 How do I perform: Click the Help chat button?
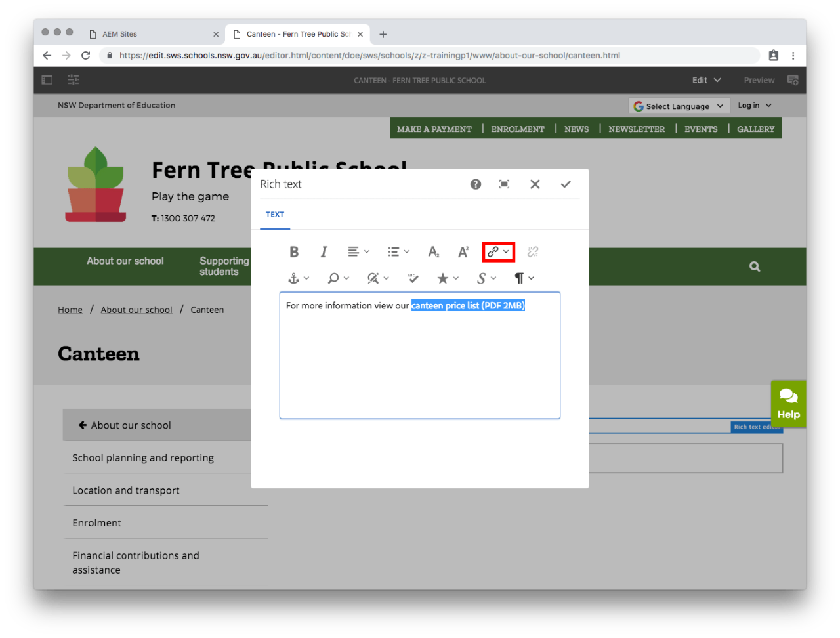(x=788, y=404)
